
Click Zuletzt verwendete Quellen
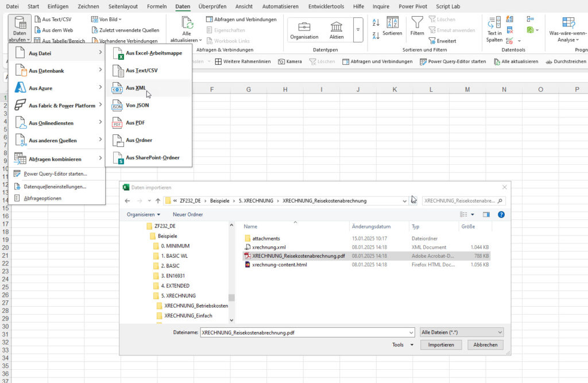point(125,30)
